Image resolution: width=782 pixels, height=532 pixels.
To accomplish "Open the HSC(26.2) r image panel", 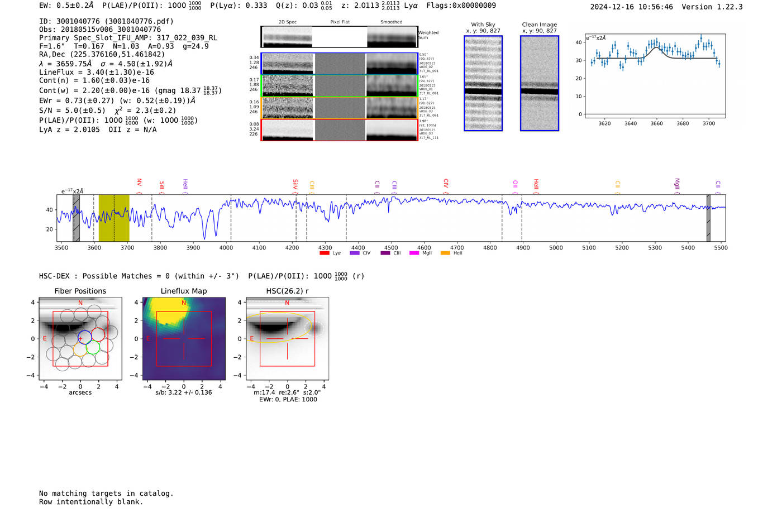I will [x=287, y=338].
